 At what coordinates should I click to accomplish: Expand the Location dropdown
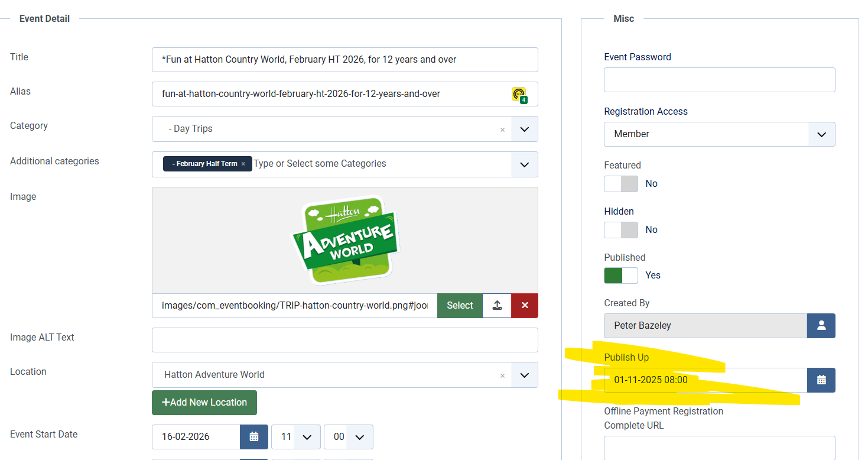tap(525, 375)
